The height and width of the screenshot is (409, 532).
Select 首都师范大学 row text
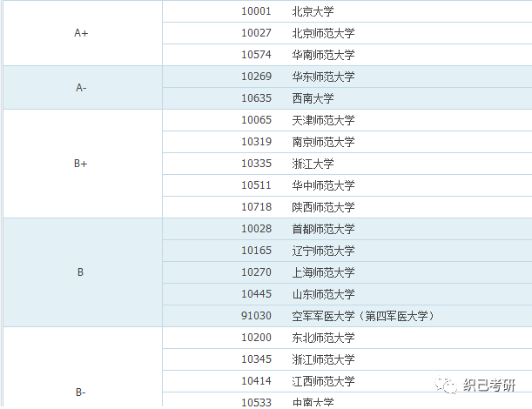click(323, 229)
